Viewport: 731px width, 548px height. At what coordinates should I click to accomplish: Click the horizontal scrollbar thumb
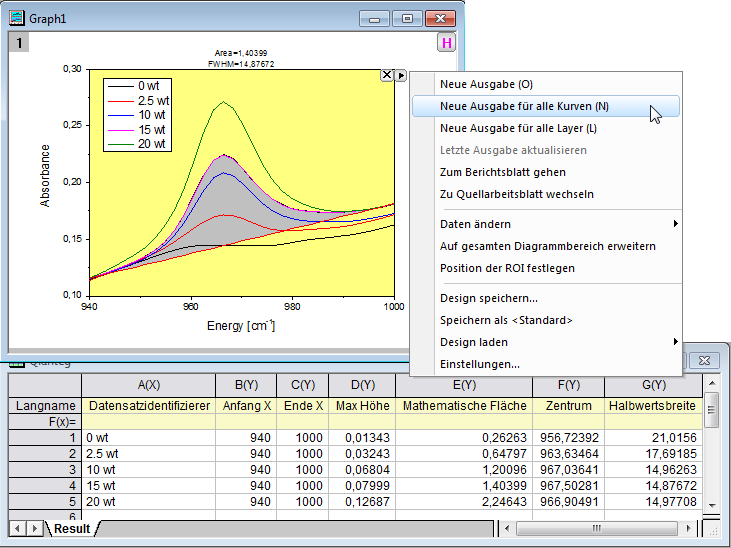[x=597, y=529]
